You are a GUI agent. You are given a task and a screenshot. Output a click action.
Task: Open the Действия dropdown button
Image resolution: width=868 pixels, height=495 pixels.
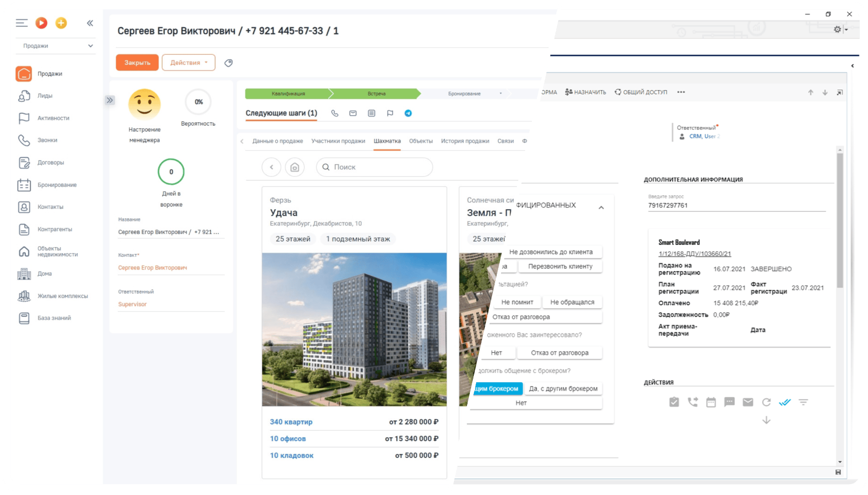point(188,62)
